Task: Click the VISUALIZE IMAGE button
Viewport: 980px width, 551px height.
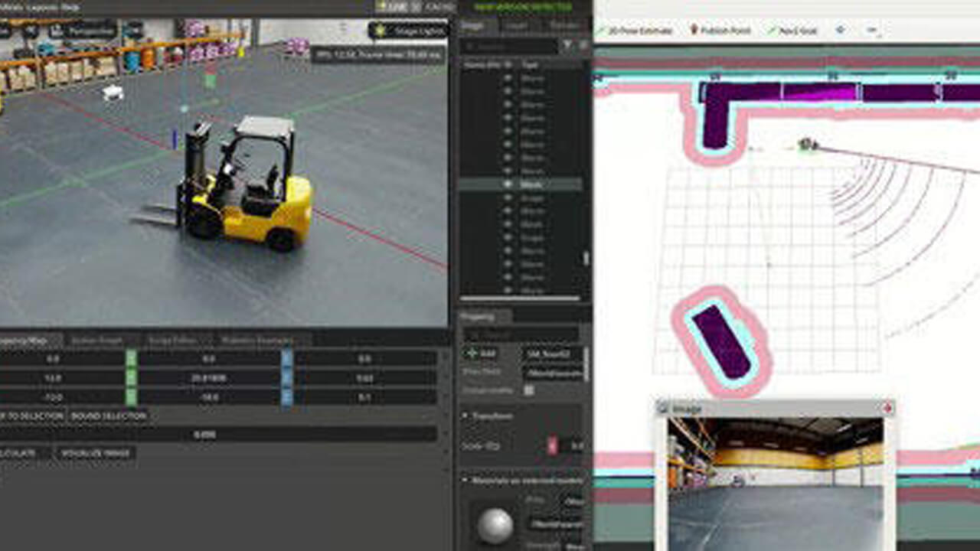Action: [x=96, y=453]
